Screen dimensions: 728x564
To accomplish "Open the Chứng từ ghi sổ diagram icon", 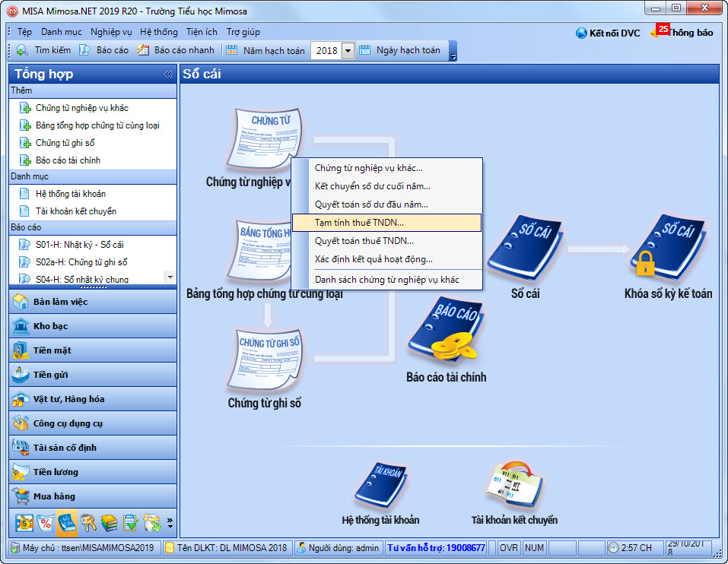I will (265, 359).
